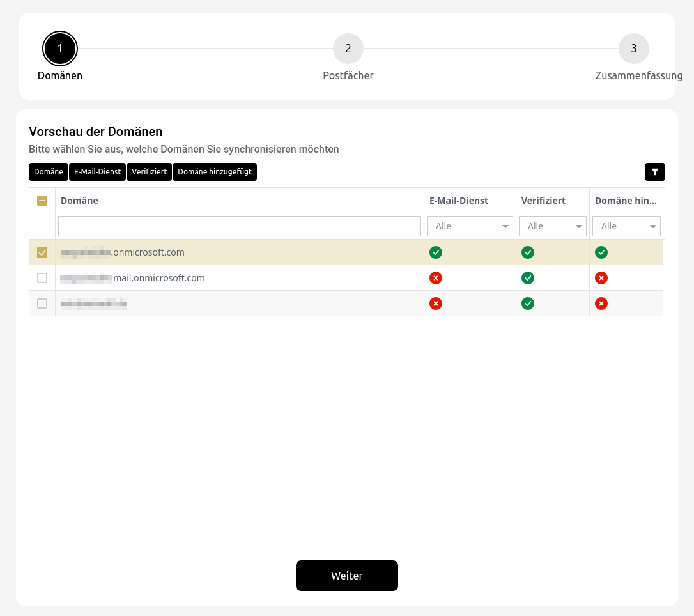
Task: Click green Domäne hinzugefügt checkmark in first row
Action: coord(601,252)
